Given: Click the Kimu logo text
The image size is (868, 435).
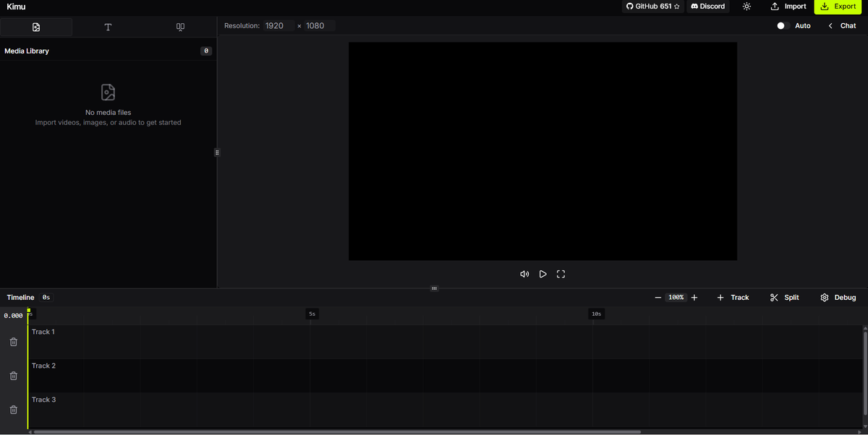Looking at the screenshot, I should tap(16, 7).
